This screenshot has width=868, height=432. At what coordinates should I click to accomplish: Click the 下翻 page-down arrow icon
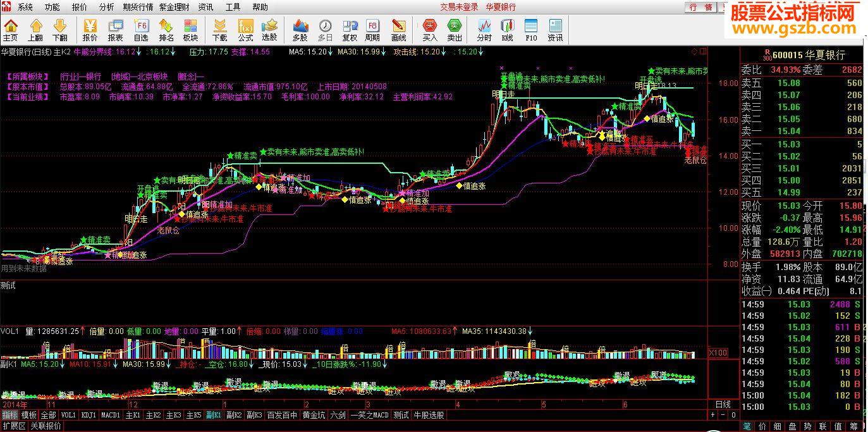(60, 30)
